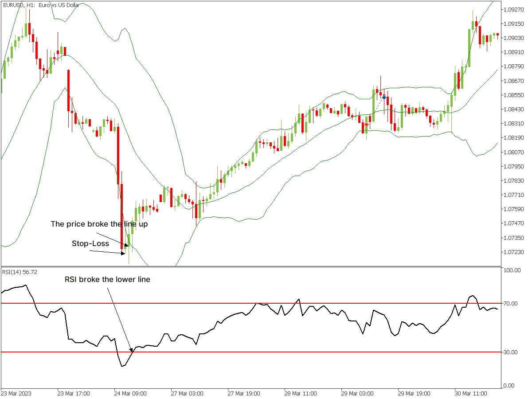Click the RSI(14) 56.72 indicator label
Viewport: 532px width, 399px height.
pyautogui.click(x=20, y=272)
